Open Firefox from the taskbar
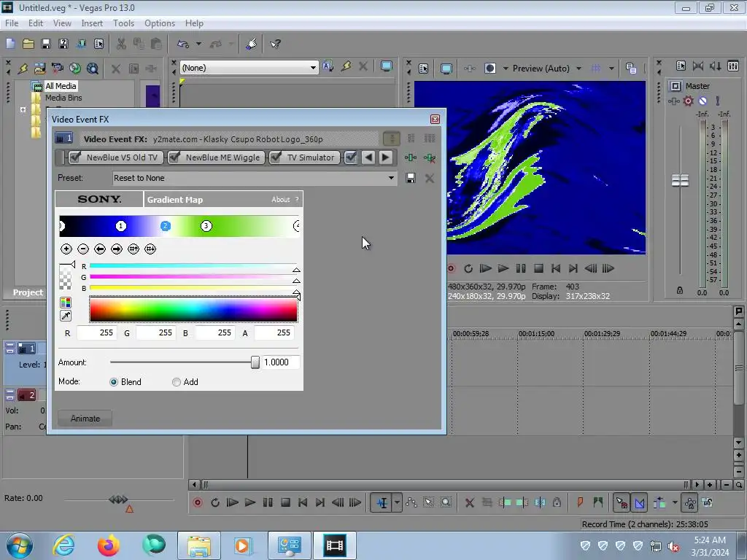Viewport: 747px width, 560px height. tap(108, 545)
